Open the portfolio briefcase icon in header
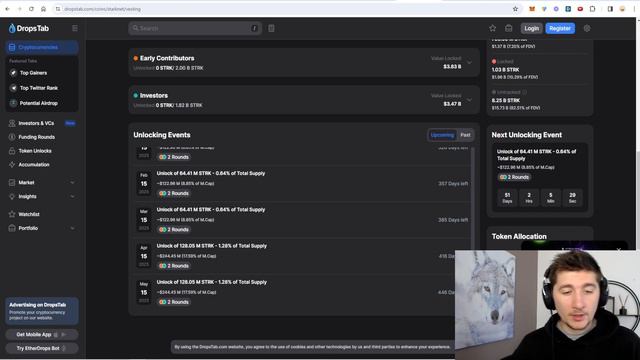Viewport: 640px width, 360px height. click(x=509, y=28)
